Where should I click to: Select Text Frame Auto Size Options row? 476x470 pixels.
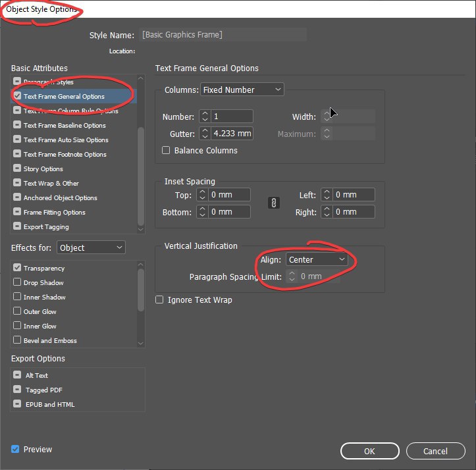point(74,140)
